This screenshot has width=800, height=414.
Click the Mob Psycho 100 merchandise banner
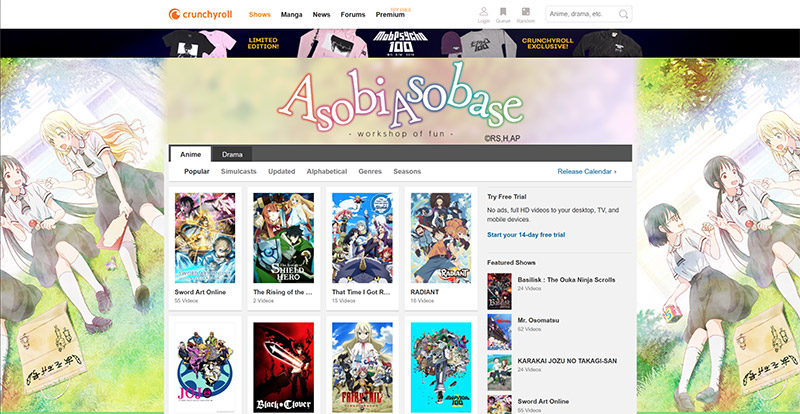[x=400, y=43]
